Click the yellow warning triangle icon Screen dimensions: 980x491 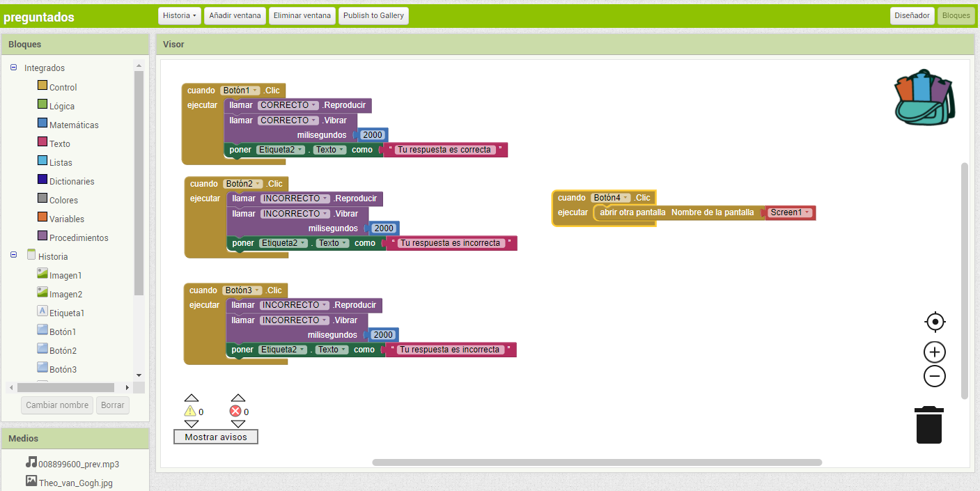pos(190,411)
